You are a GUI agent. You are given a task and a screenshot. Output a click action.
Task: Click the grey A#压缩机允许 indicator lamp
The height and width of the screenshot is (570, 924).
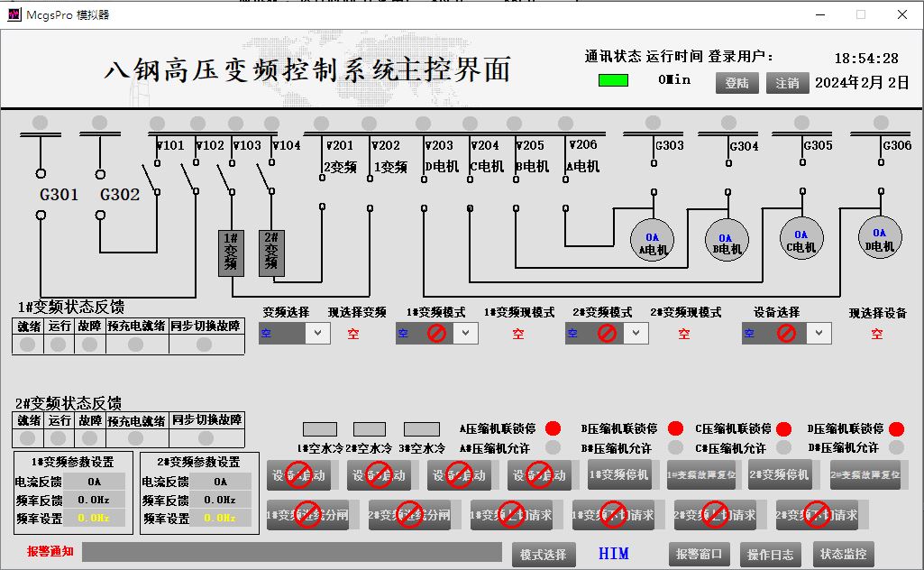pyautogui.click(x=553, y=447)
